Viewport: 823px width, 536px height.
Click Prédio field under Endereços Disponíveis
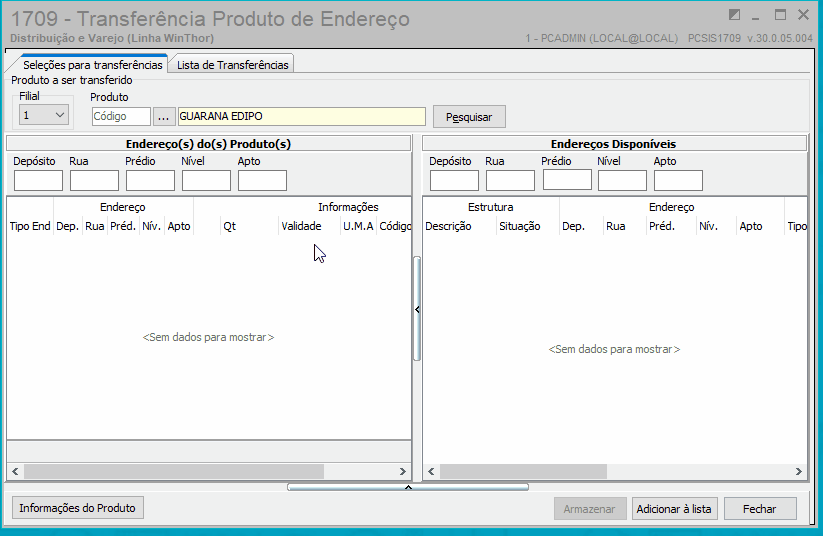[567, 180]
